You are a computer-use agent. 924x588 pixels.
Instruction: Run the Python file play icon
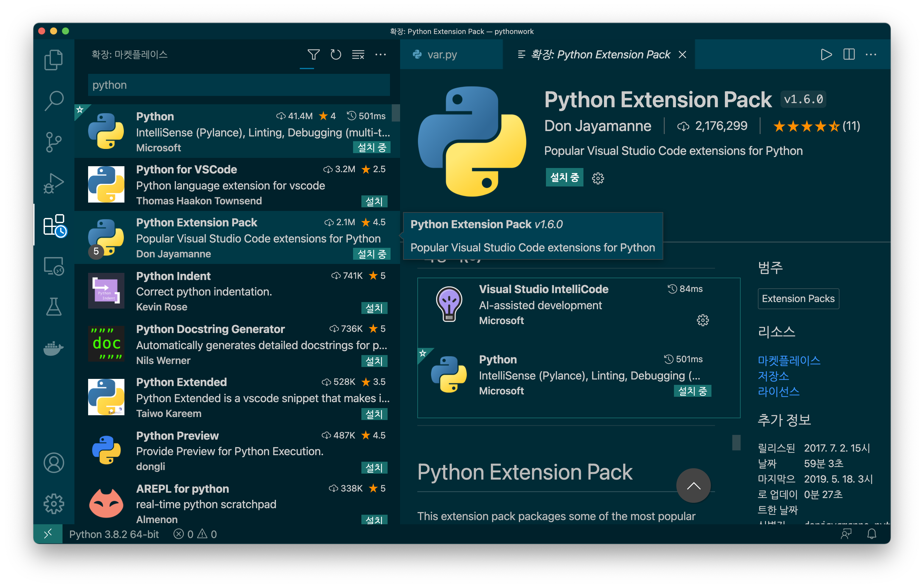tap(826, 55)
